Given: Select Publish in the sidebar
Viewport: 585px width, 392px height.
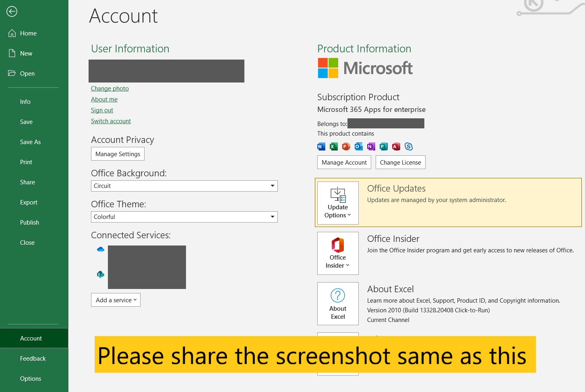Looking at the screenshot, I should coord(34,223).
